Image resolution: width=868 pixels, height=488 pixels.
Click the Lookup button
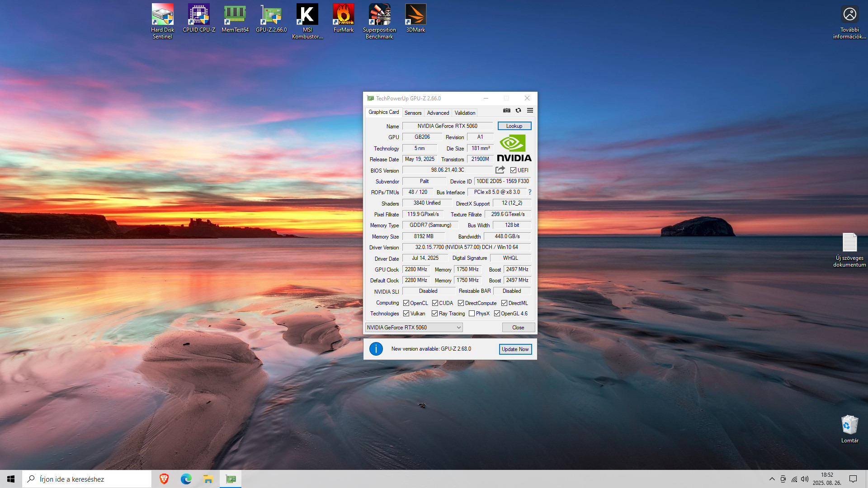[x=514, y=126]
